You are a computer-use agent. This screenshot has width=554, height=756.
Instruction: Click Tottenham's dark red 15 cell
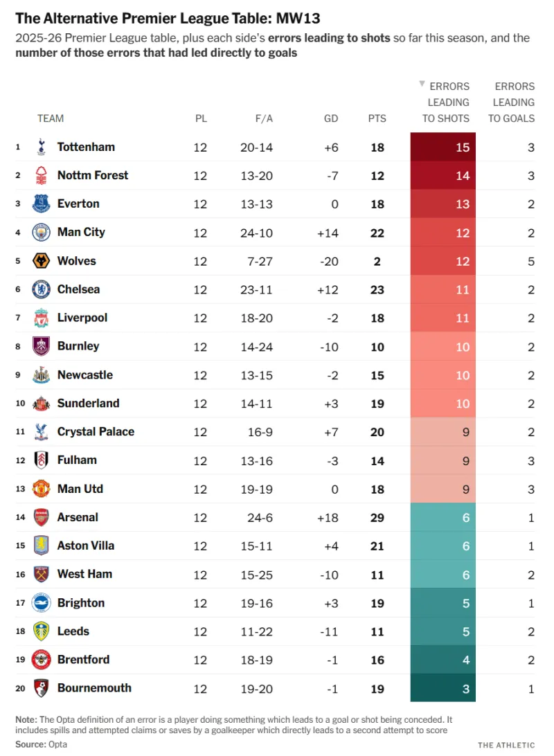coord(443,147)
